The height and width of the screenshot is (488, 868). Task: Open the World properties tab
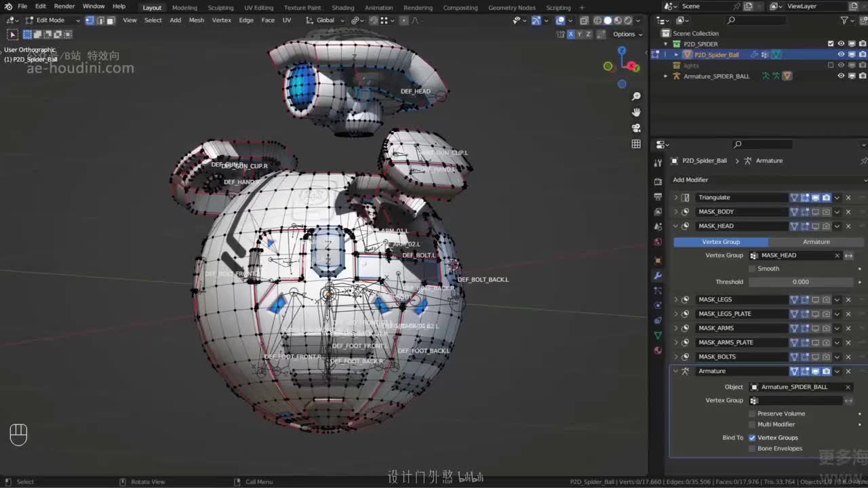658,242
